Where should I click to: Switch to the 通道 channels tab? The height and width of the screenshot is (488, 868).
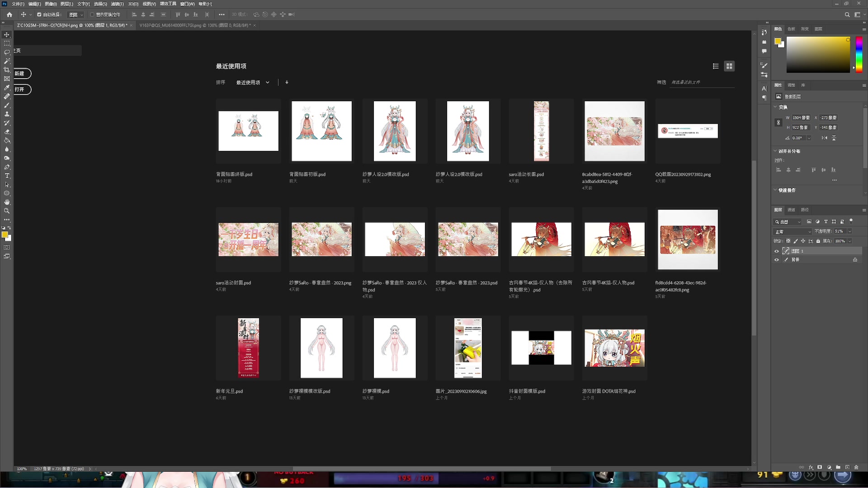(x=791, y=210)
